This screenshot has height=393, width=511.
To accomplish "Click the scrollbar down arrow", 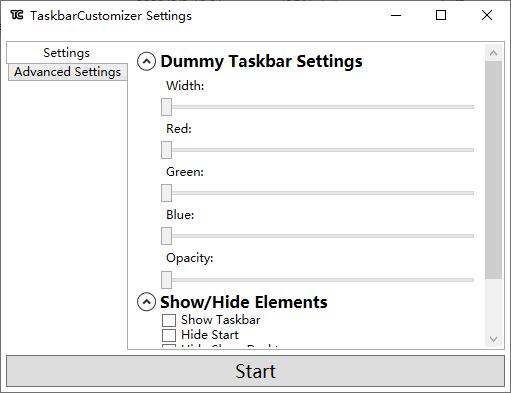I will [493, 339].
